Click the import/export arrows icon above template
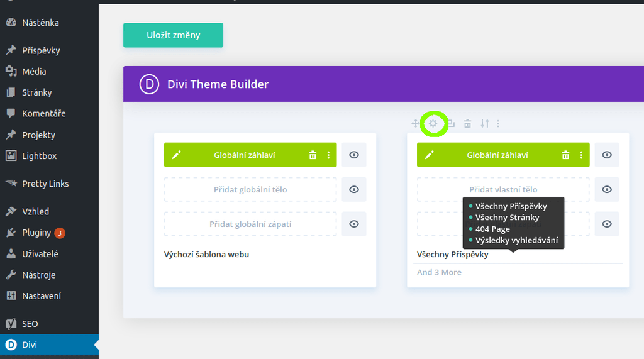Screen dimensions: 644x359 [485, 123]
